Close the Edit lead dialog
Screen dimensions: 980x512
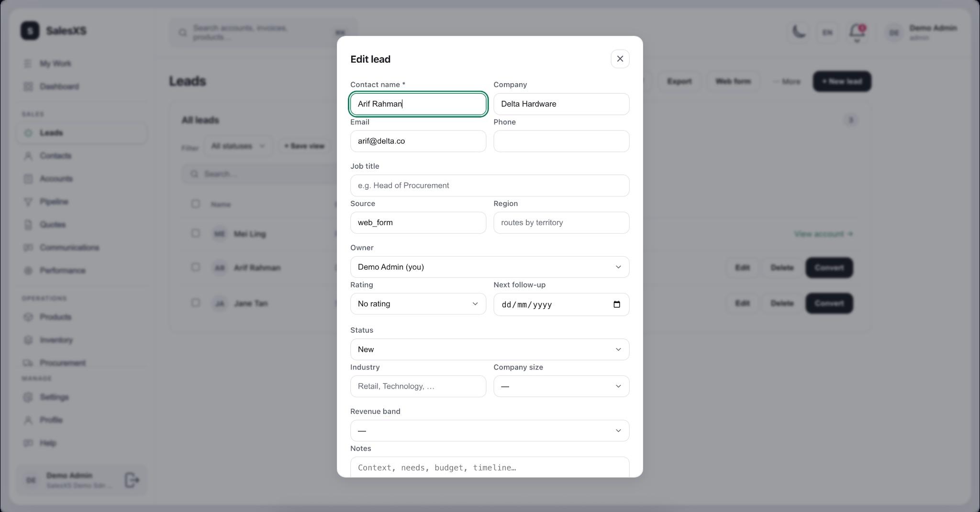tap(620, 59)
